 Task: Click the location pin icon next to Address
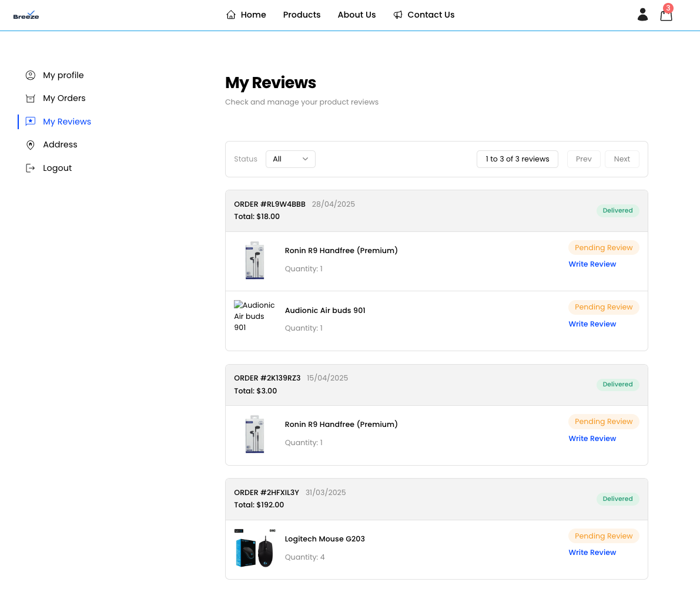(x=31, y=144)
